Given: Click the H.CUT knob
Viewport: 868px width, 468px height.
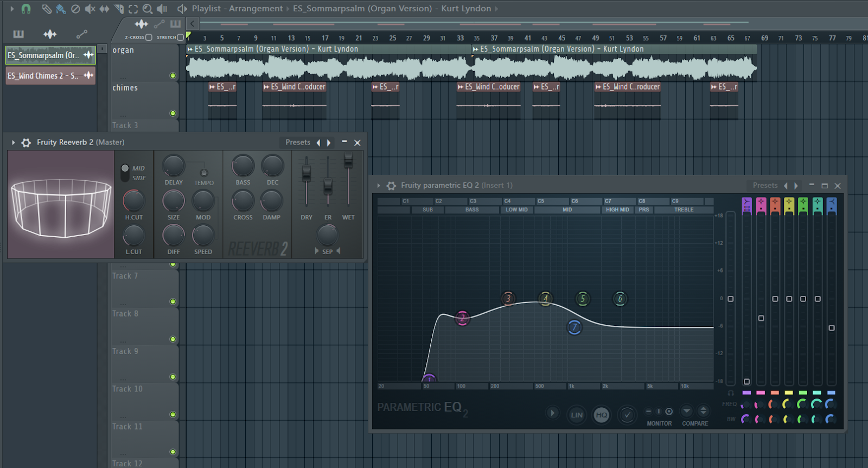Looking at the screenshot, I should click(133, 201).
